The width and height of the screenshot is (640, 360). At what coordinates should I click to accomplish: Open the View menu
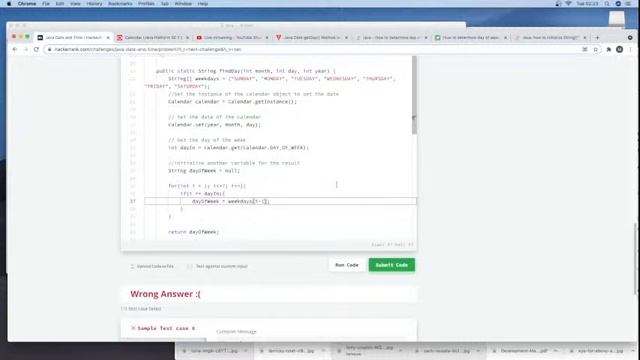click(75, 4)
